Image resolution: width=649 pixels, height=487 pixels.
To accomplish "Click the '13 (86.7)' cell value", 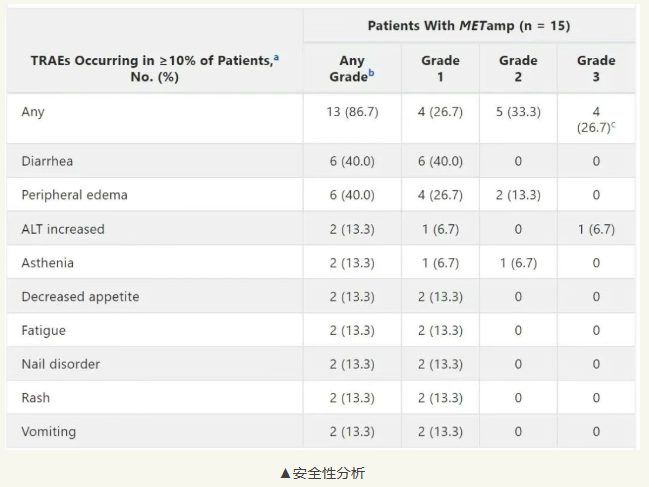I will pos(351,112).
